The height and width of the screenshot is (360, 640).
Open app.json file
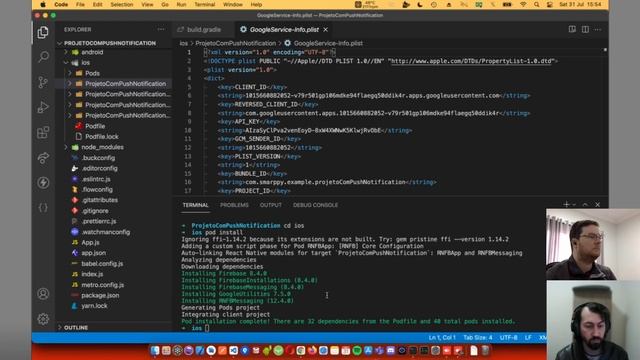click(x=93, y=253)
